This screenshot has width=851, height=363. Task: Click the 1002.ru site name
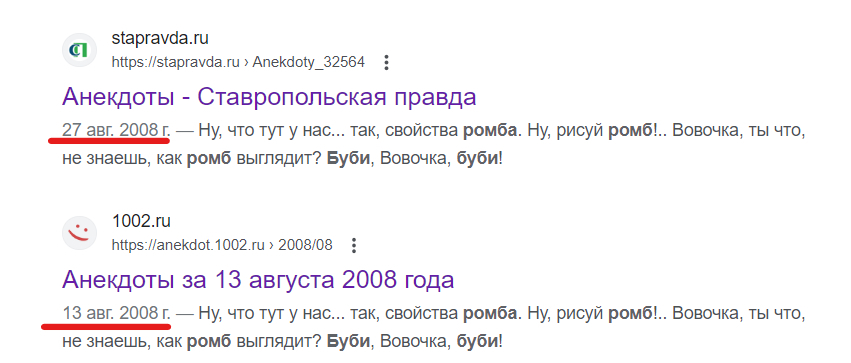(141, 221)
